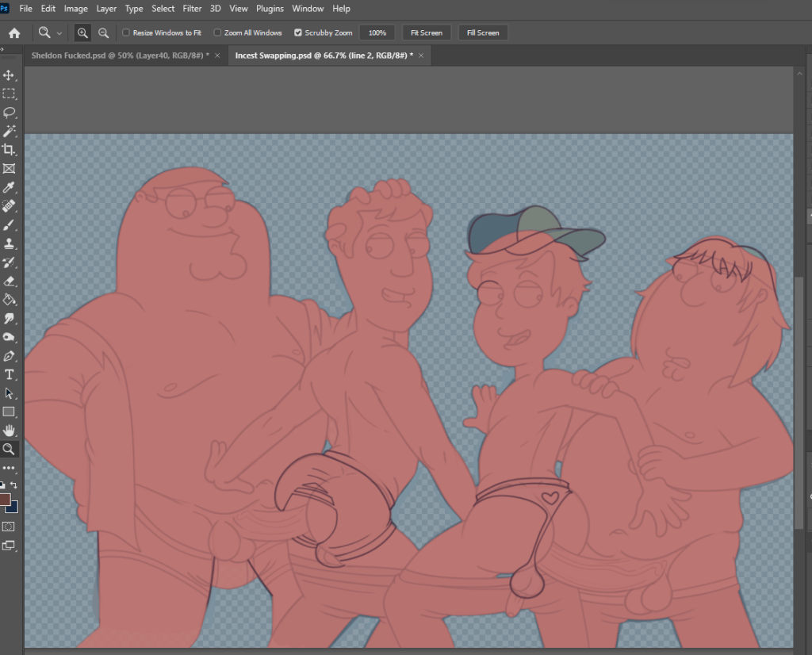
Task: Choose the Clone Stamp tool
Action: [10, 244]
